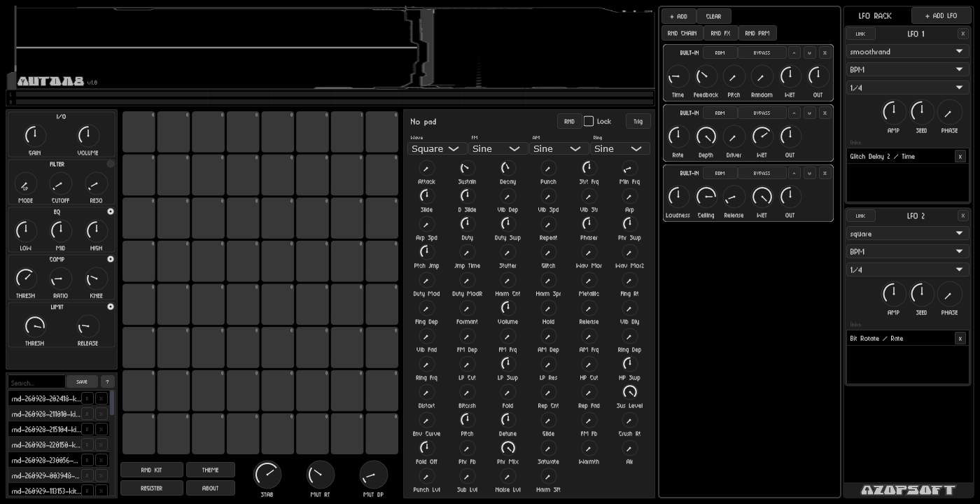The width and height of the screenshot is (980, 504).
Task: Click the filter CUTOFF knob
Action: [x=61, y=183]
